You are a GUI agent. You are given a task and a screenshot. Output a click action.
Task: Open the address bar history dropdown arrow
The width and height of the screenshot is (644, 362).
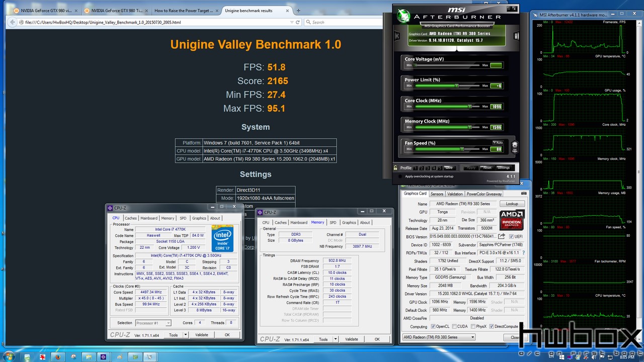292,22
